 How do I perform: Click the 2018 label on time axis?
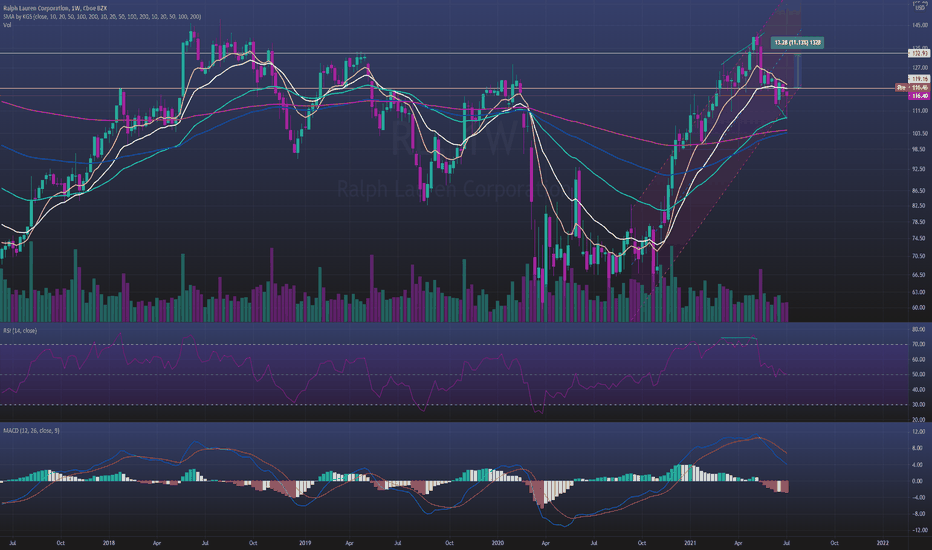tap(108, 543)
